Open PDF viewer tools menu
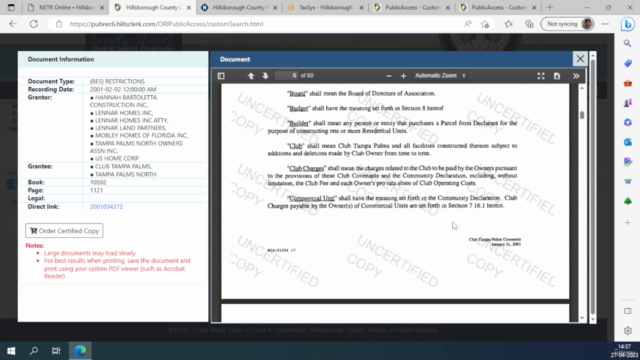The height and width of the screenshot is (360, 640). [x=576, y=76]
